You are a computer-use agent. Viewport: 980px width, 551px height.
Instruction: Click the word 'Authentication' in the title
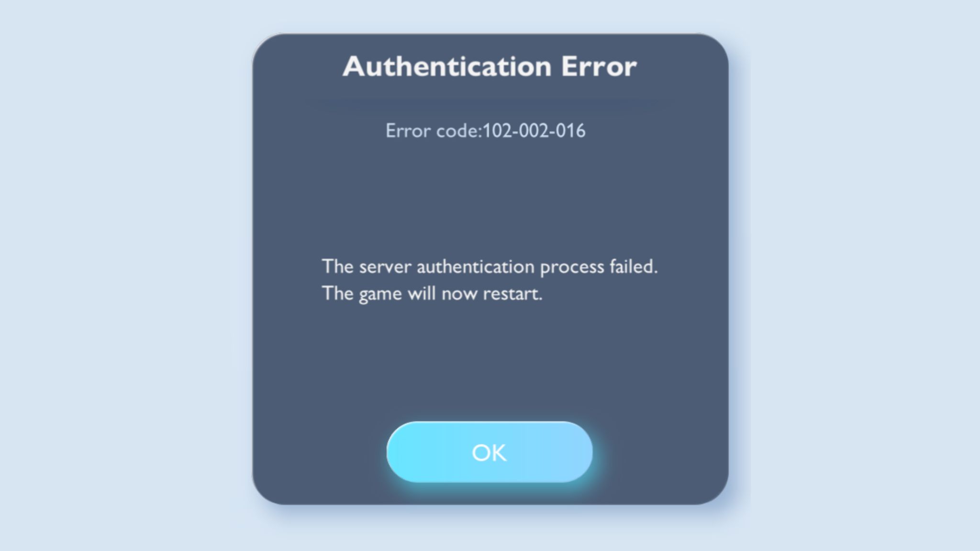pos(447,66)
